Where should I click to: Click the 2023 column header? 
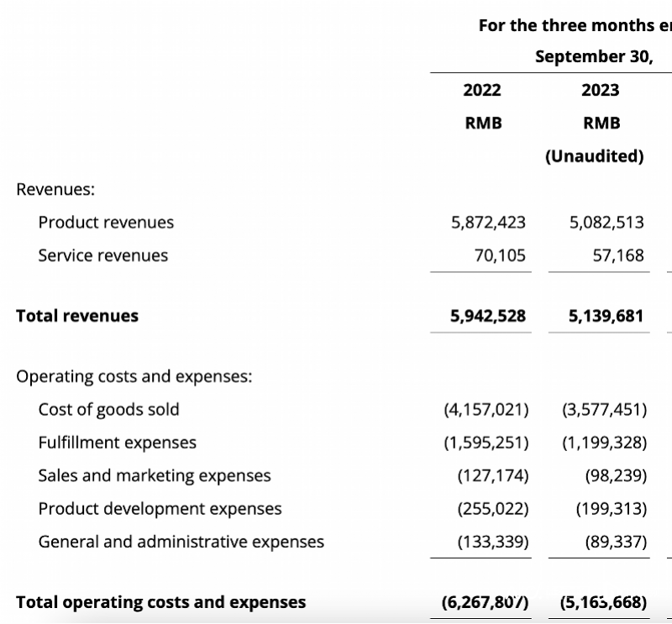tap(600, 90)
